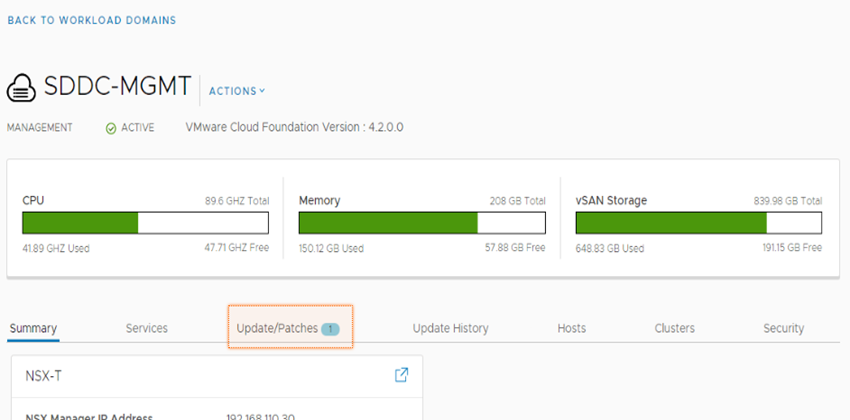View the Update History tab
Image resolution: width=850 pixels, height=420 pixels.
pos(450,328)
